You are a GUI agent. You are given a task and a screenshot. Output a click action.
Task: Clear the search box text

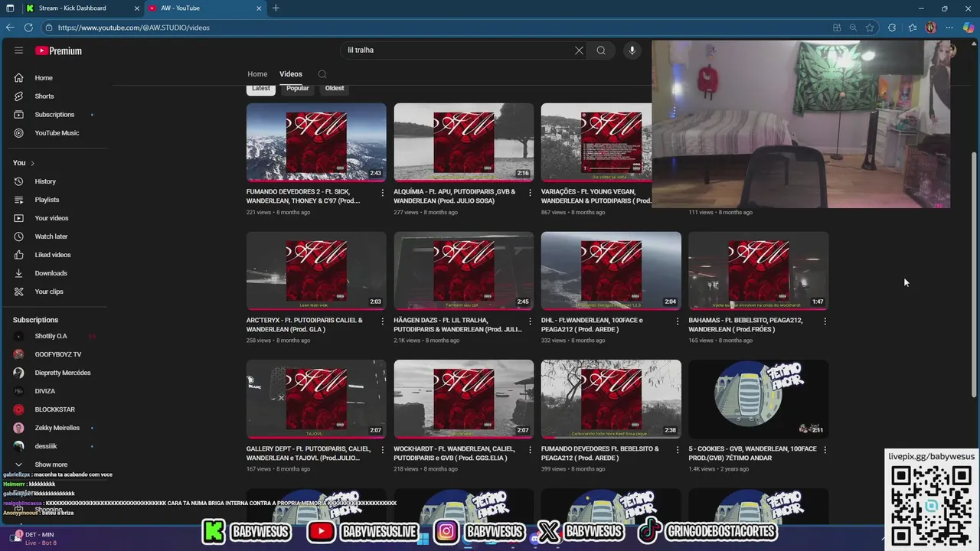579,51
